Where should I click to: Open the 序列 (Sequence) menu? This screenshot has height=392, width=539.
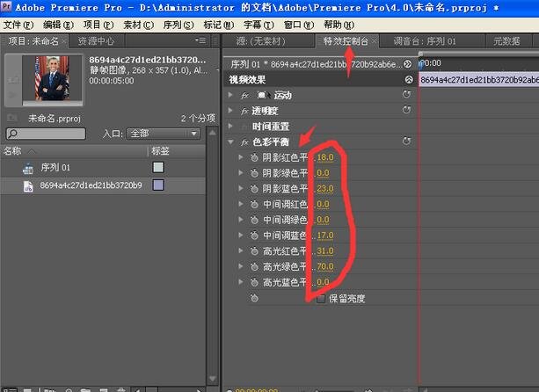click(178, 25)
